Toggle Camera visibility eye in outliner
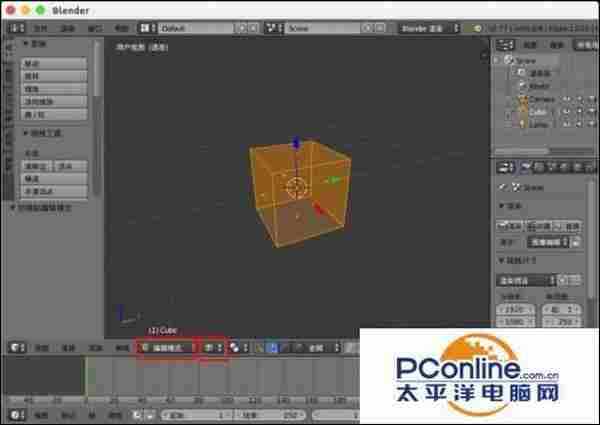Image resolution: width=600 pixels, height=425 pixels. pyautogui.click(x=566, y=99)
